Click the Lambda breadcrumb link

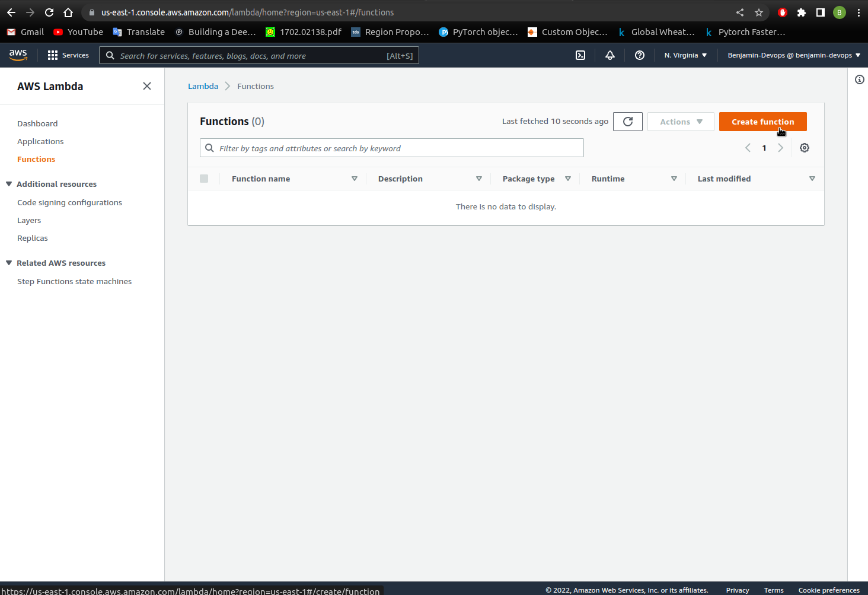(203, 86)
